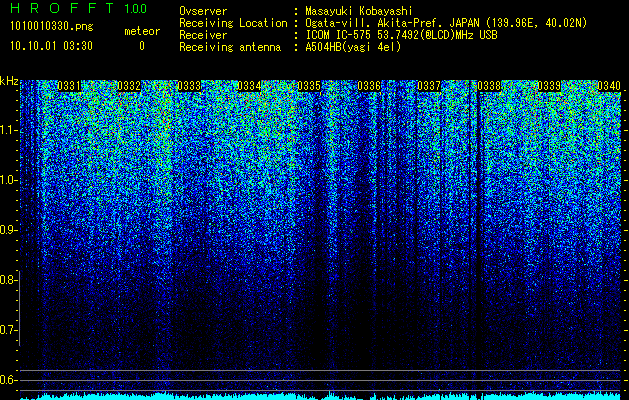Click the Receiving Location label

click(x=233, y=23)
